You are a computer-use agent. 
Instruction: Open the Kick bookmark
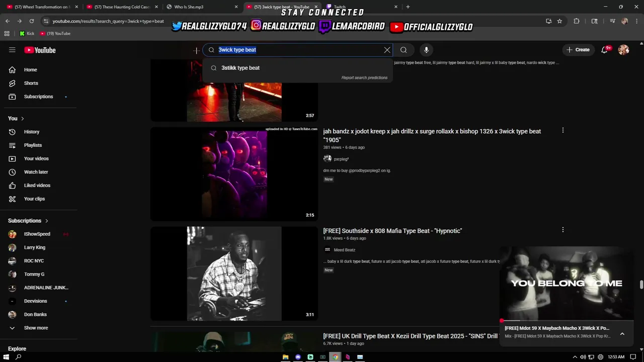pyautogui.click(x=27, y=33)
